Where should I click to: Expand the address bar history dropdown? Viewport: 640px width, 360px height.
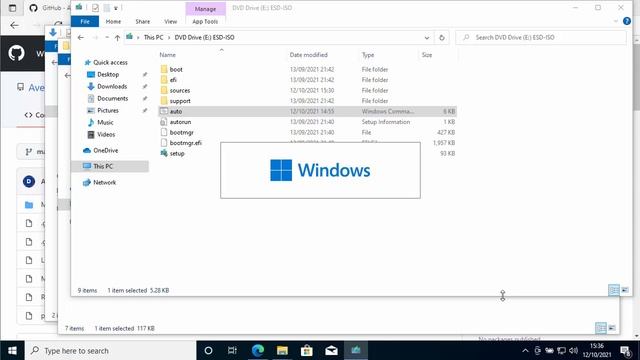click(427, 38)
